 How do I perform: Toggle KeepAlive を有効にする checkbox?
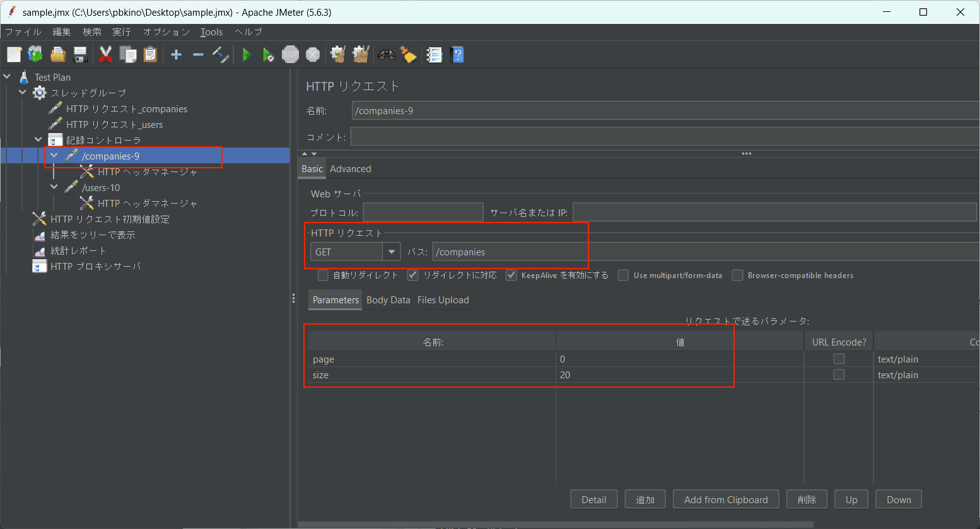[511, 275]
